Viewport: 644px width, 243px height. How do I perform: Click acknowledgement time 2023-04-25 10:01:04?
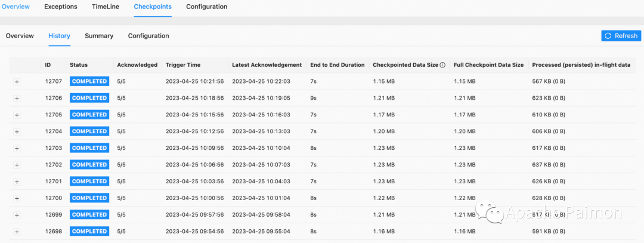[261, 198]
